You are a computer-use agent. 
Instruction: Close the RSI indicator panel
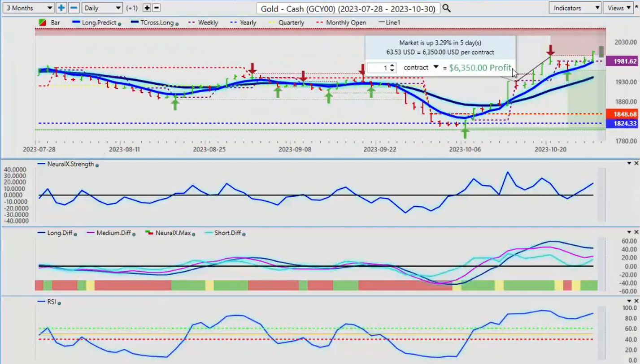tap(636, 301)
